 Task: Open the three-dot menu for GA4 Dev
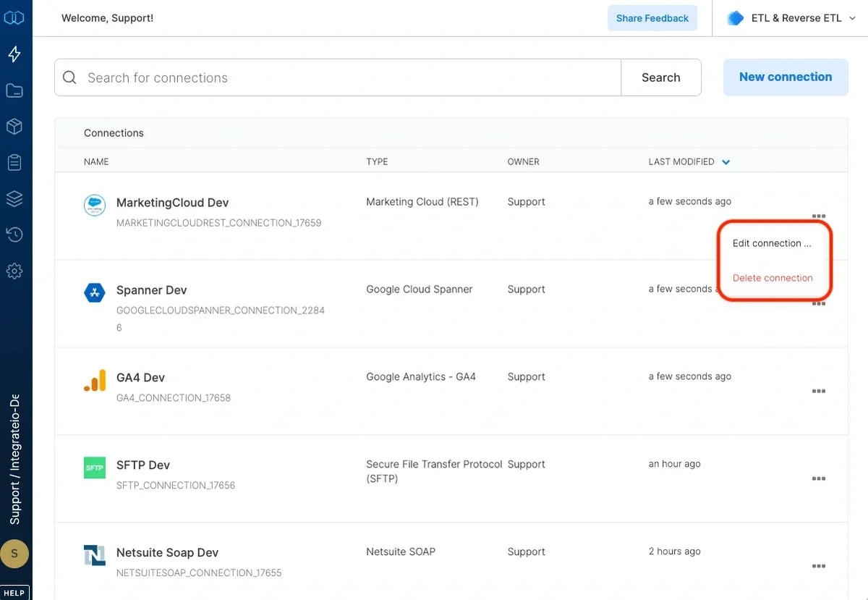coord(819,392)
